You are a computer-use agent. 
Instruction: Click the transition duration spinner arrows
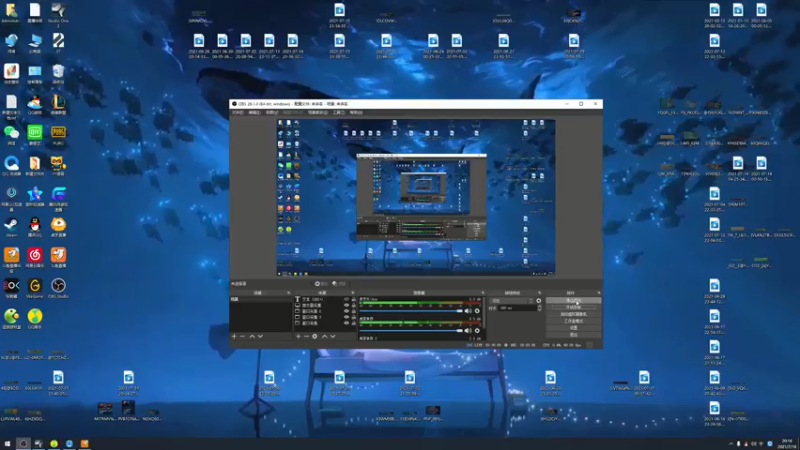point(539,308)
